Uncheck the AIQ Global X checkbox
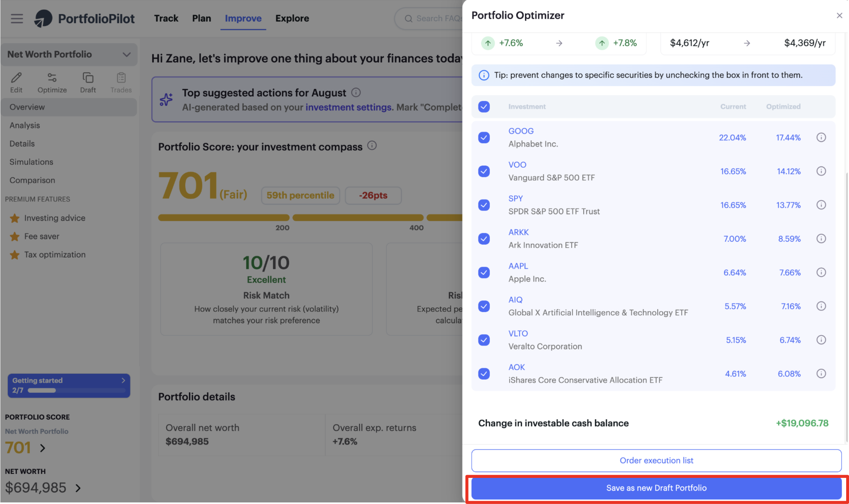The image size is (849, 504). click(484, 306)
